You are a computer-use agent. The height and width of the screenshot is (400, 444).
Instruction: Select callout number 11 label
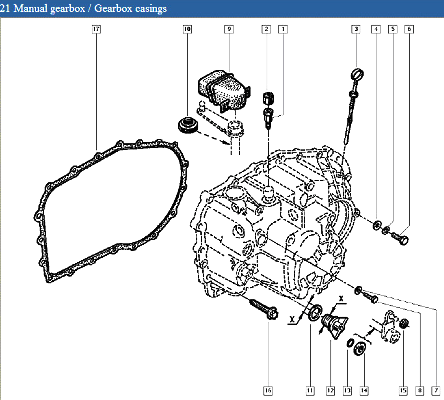click(x=310, y=390)
